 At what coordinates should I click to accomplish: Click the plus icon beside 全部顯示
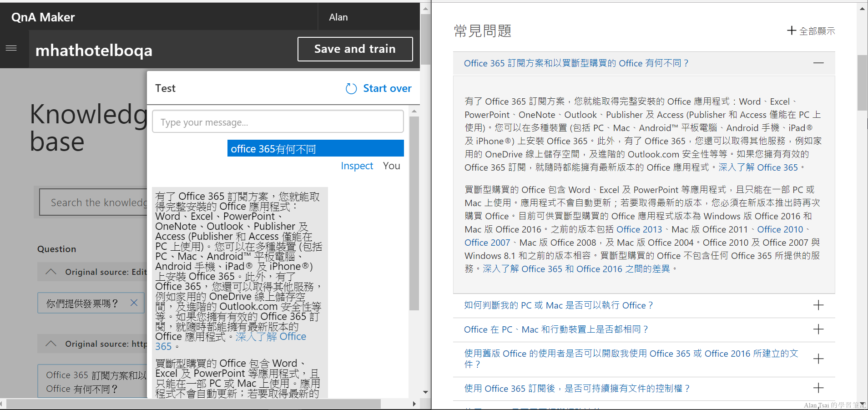(x=792, y=30)
